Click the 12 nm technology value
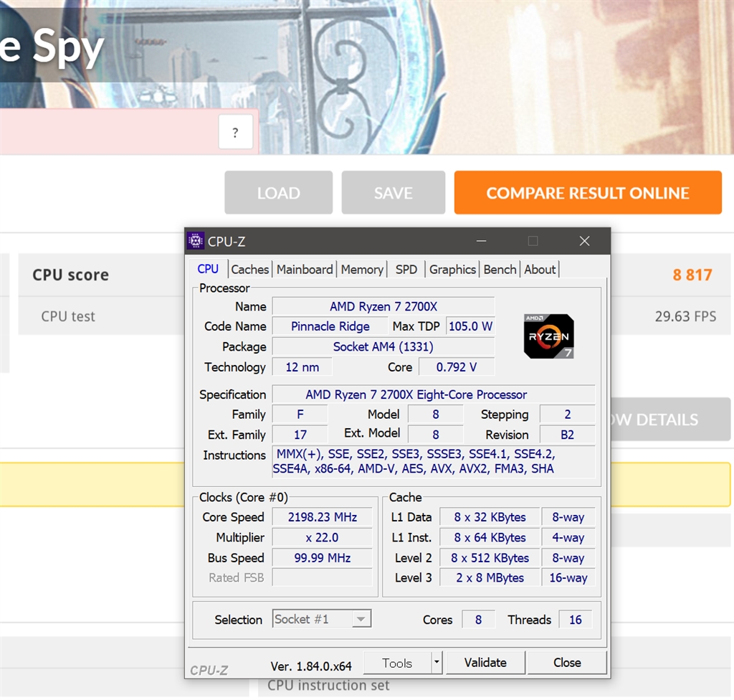 click(x=302, y=367)
